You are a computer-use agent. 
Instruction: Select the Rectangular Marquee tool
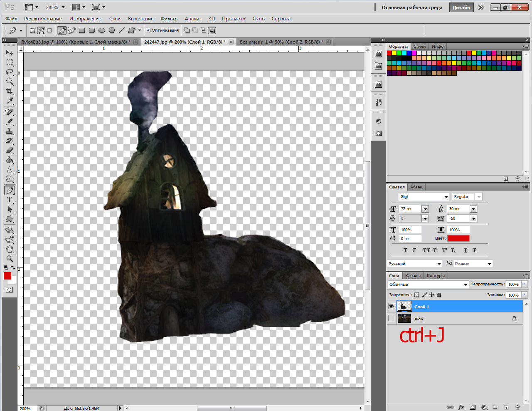[x=10, y=62]
